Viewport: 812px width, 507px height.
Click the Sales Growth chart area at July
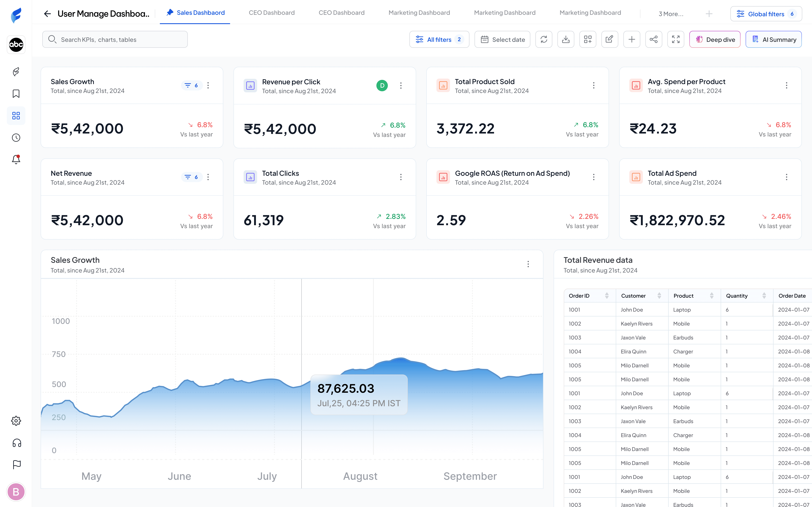click(x=267, y=402)
